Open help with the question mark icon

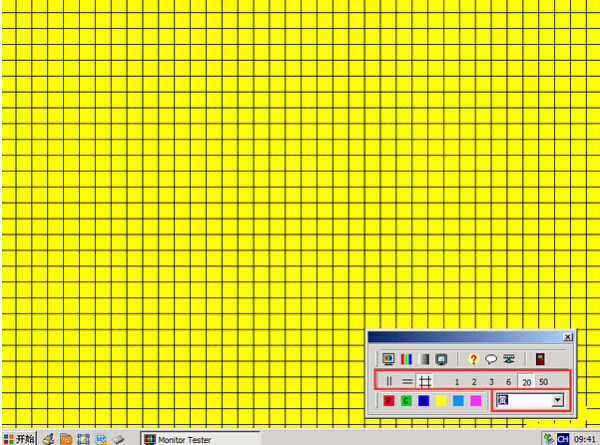coord(473,359)
